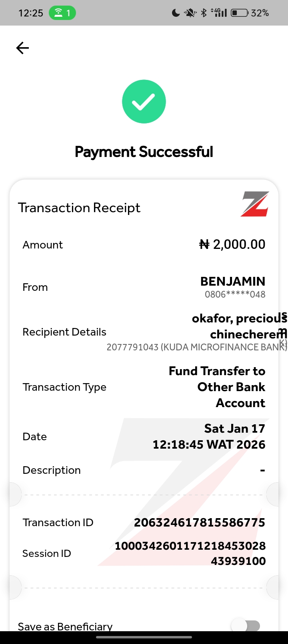Tap the Payment Successful heading
The width and height of the screenshot is (288, 644).
144,152
